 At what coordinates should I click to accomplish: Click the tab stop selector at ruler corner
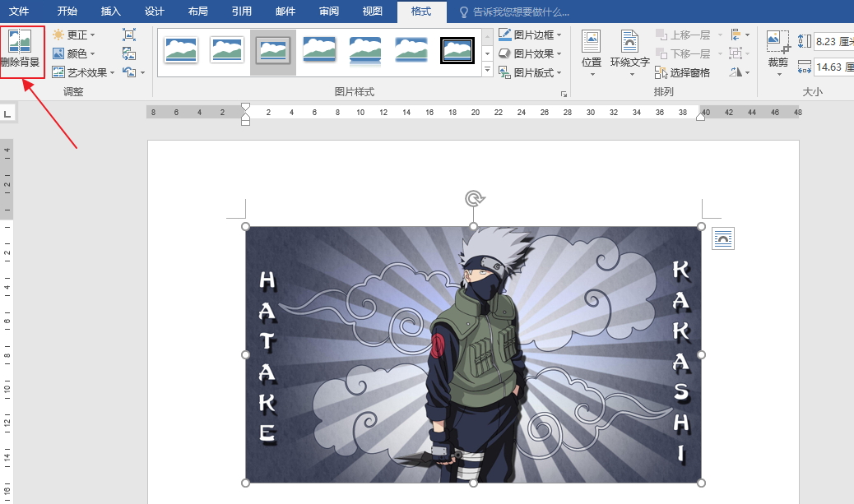tap(7, 113)
